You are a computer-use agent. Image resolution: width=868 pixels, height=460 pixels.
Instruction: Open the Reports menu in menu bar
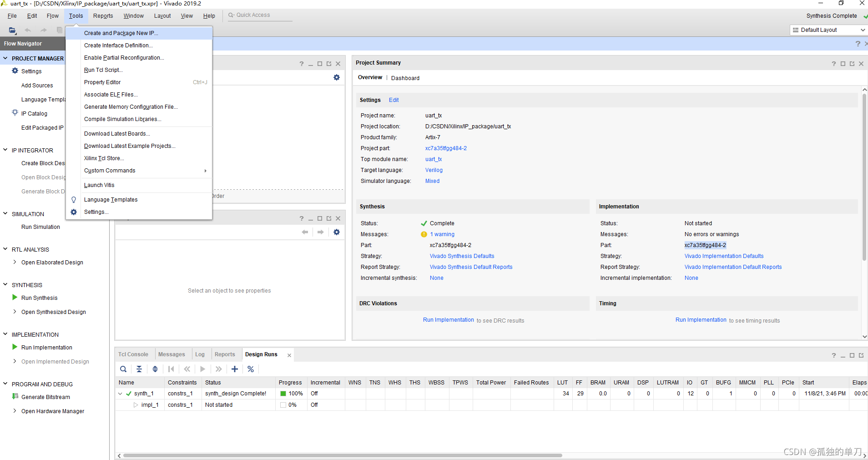pos(103,16)
